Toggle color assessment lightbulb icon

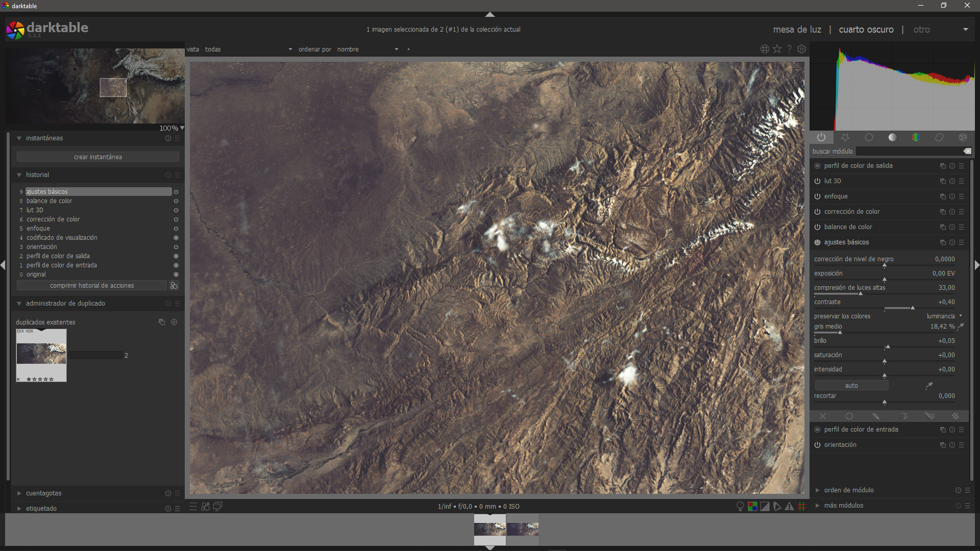[740, 506]
